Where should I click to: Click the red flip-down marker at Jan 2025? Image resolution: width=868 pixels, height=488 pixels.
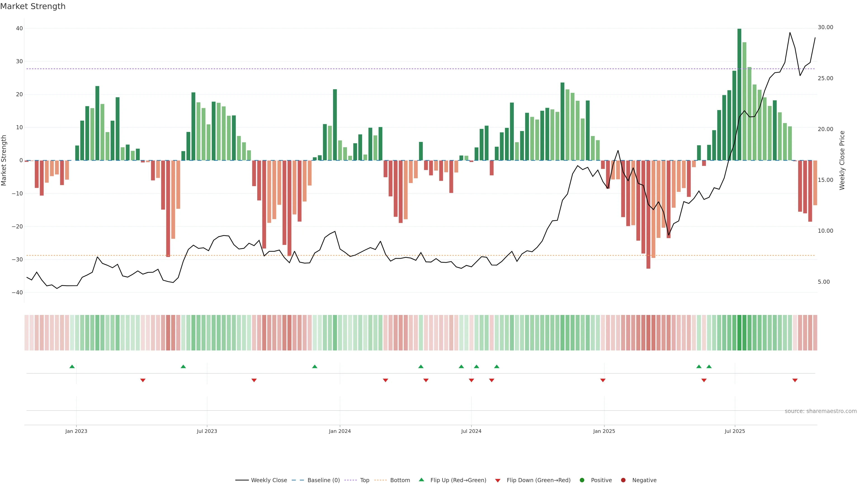tap(603, 380)
